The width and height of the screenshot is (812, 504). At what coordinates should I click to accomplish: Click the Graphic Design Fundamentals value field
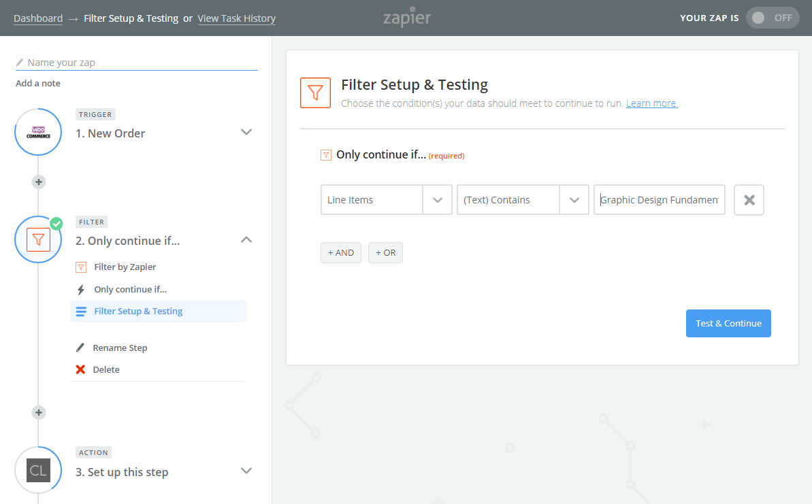pyautogui.click(x=660, y=200)
